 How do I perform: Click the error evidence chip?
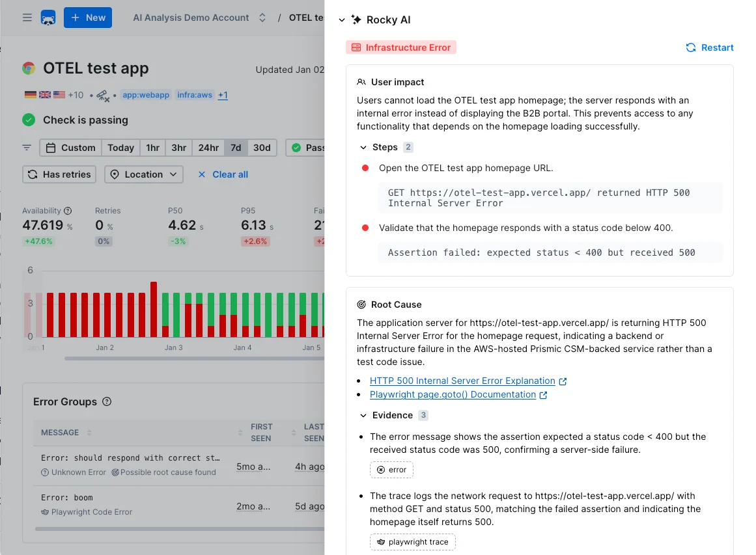tap(391, 470)
